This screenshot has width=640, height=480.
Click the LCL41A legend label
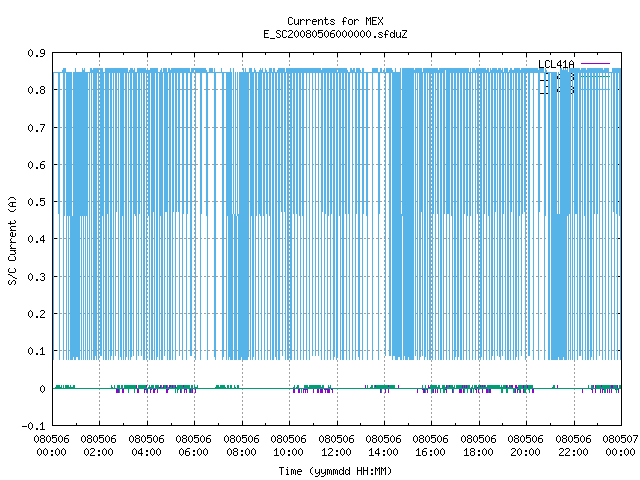pyautogui.click(x=556, y=64)
